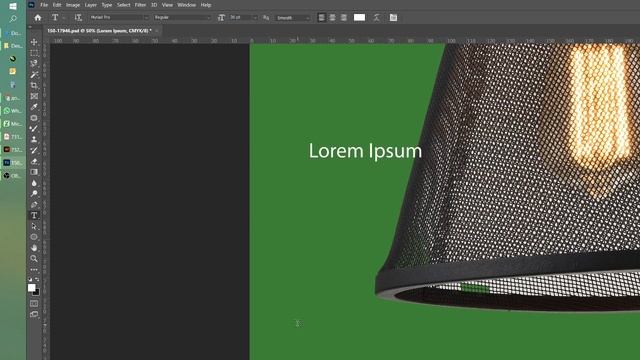Open the Layer menu
This screenshot has width=640, height=360.
(91, 5)
